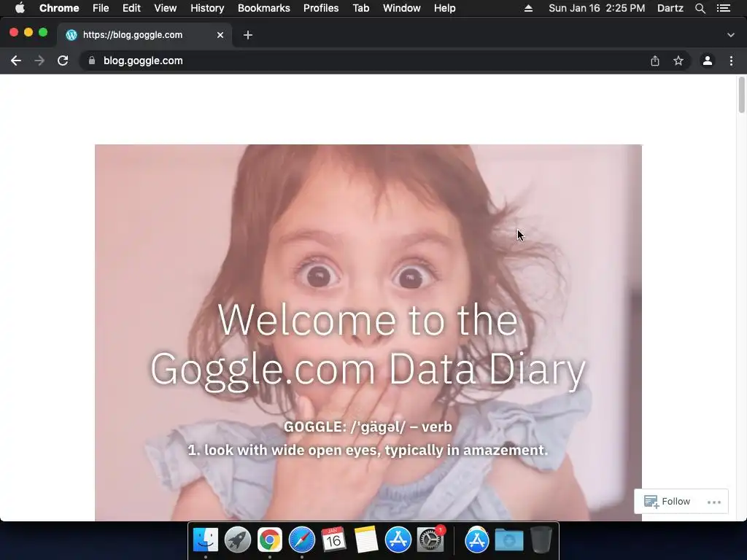The height and width of the screenshot is (560, 747).
Task: Open the Downloads folder in Dock
Action: (508, 540)
